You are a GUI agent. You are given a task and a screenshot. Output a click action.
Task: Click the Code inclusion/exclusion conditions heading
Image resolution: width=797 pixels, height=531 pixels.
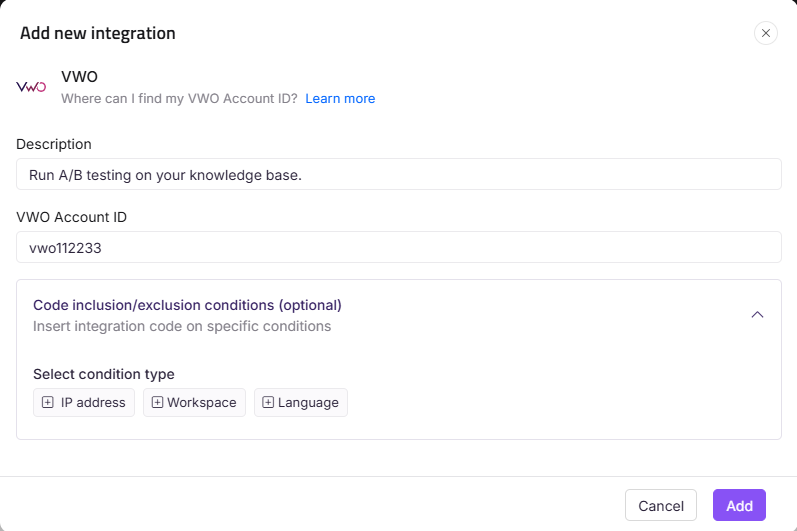click(187, 305)
